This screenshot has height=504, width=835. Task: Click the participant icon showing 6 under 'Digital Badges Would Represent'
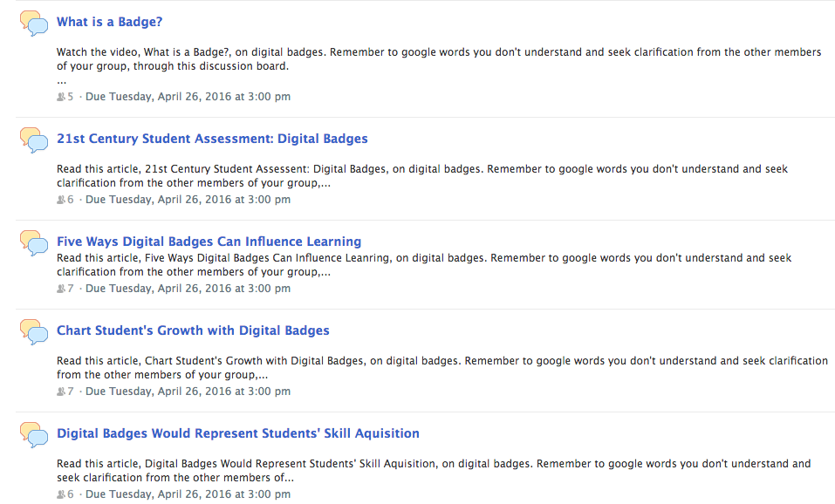tap(60, 494)
